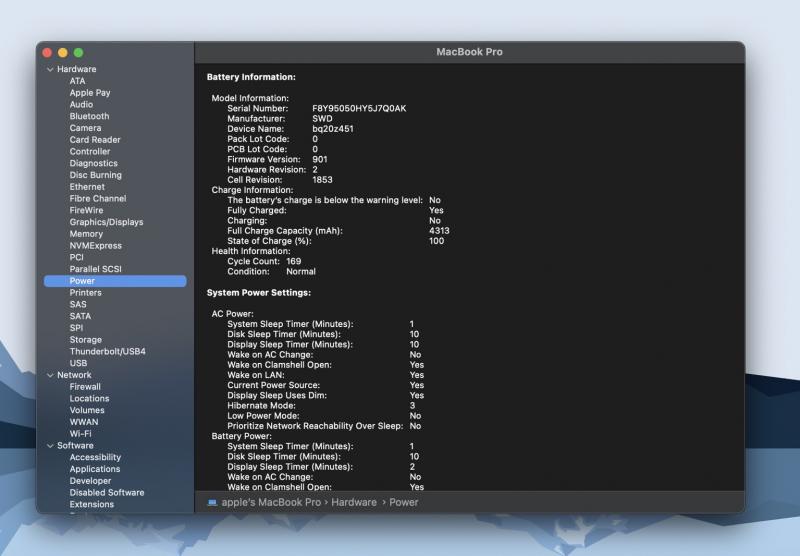Collapse the Network section chevron
Screen dimensions: 800x556
[x=50, y=375]
